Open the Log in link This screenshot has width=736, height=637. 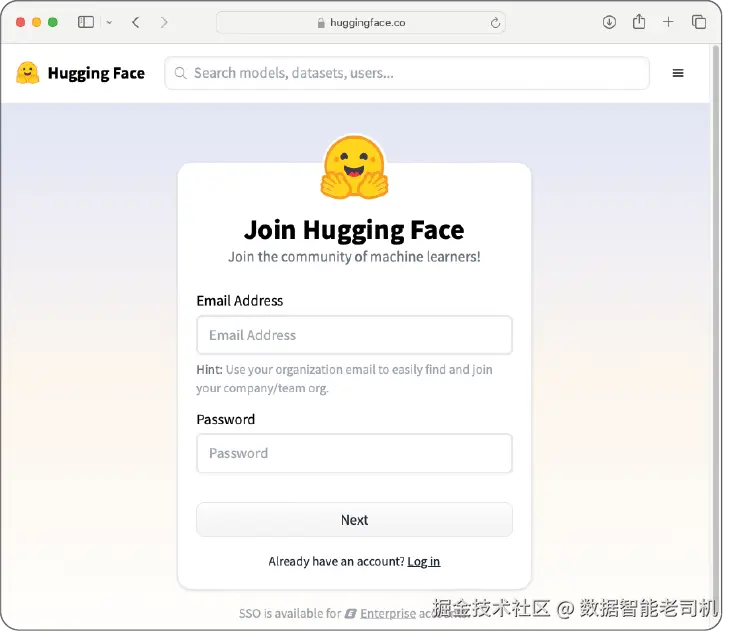tap(423, 561)
